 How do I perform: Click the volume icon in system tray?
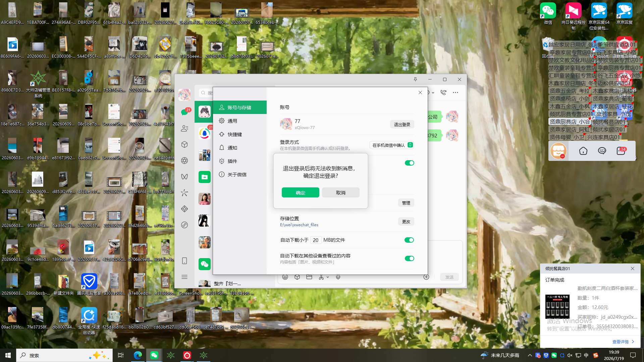570,355
